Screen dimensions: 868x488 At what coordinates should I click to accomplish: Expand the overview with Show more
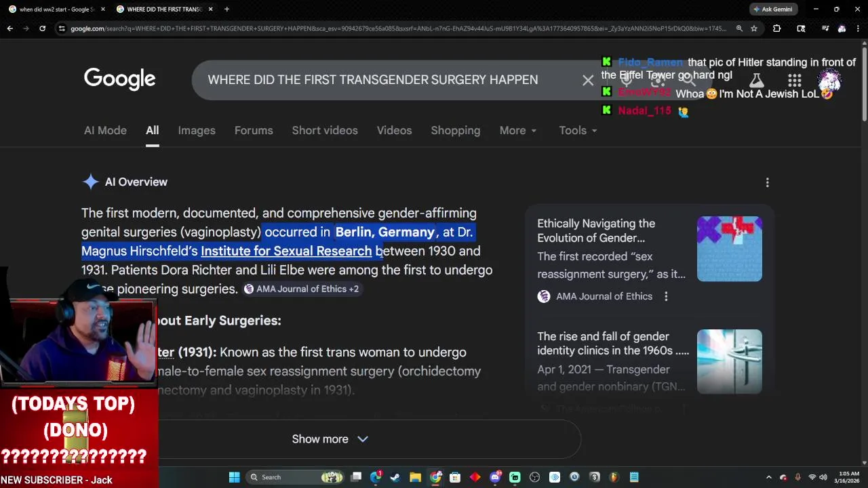coord(330,439)
